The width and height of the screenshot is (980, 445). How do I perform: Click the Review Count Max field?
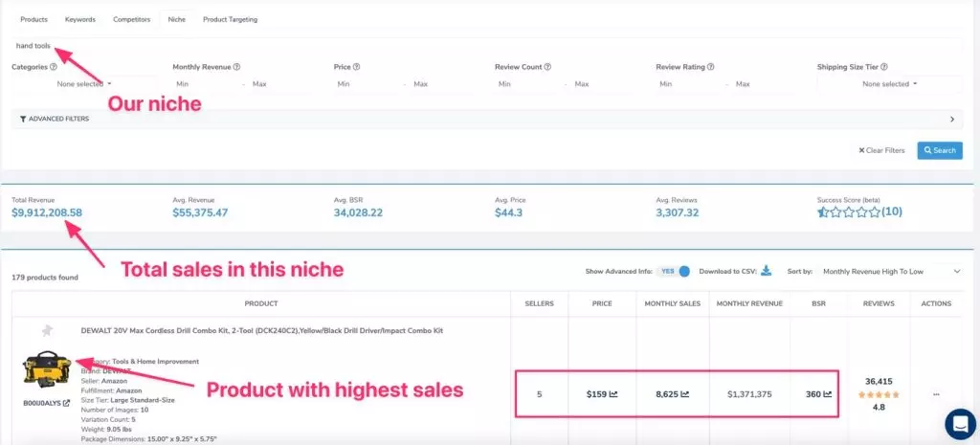[605, 84]
